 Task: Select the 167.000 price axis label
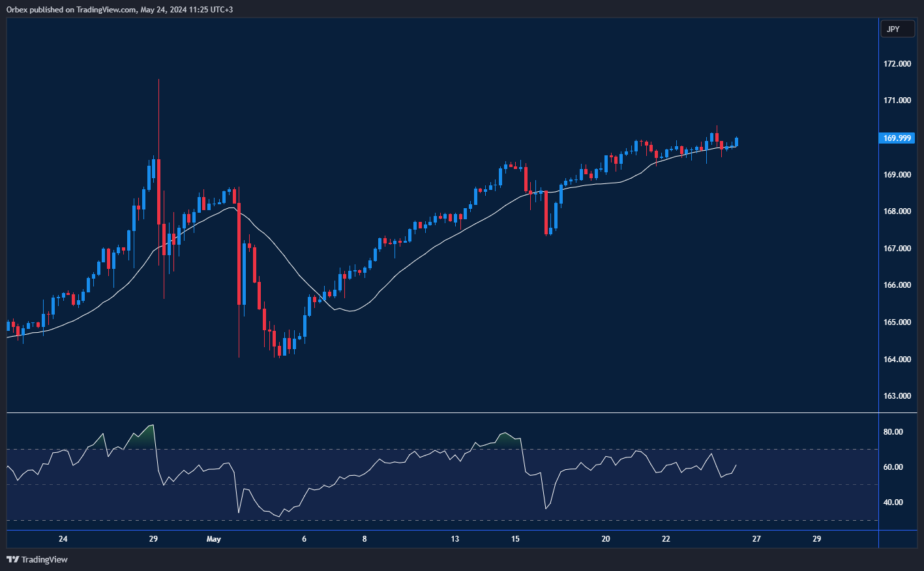[x=897, y=249]
